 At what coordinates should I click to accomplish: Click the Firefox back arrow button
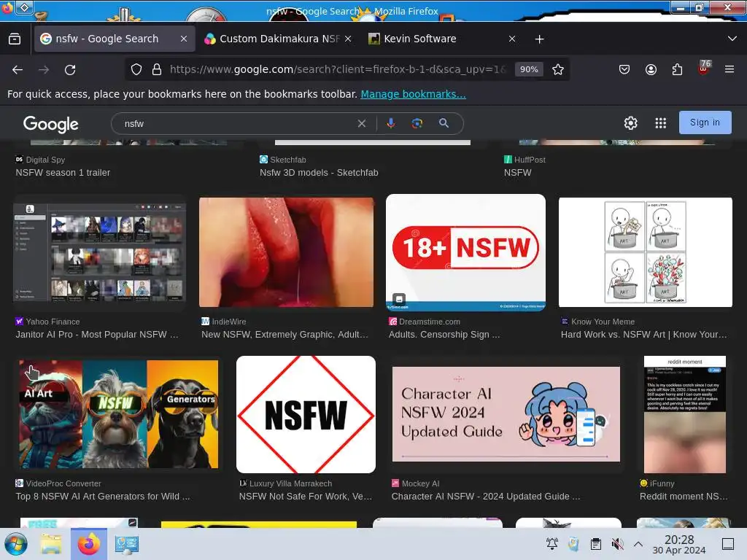(18, 69)
